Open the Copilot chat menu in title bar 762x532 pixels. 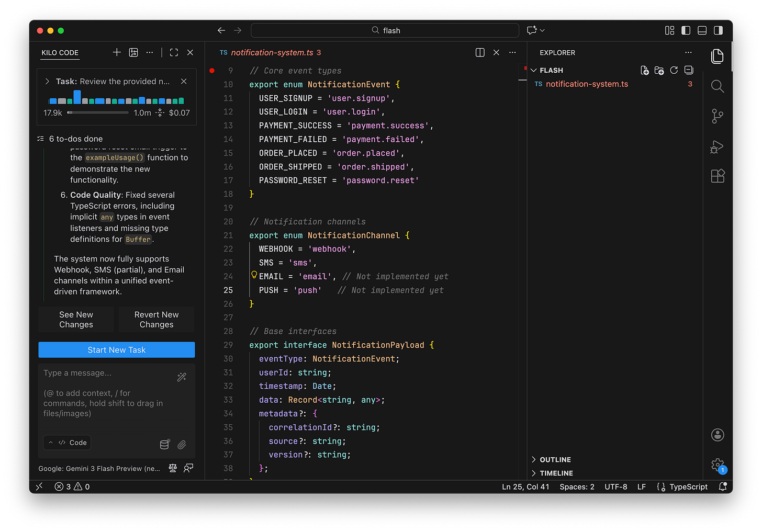pyautogui.click(x=536, y=30)
